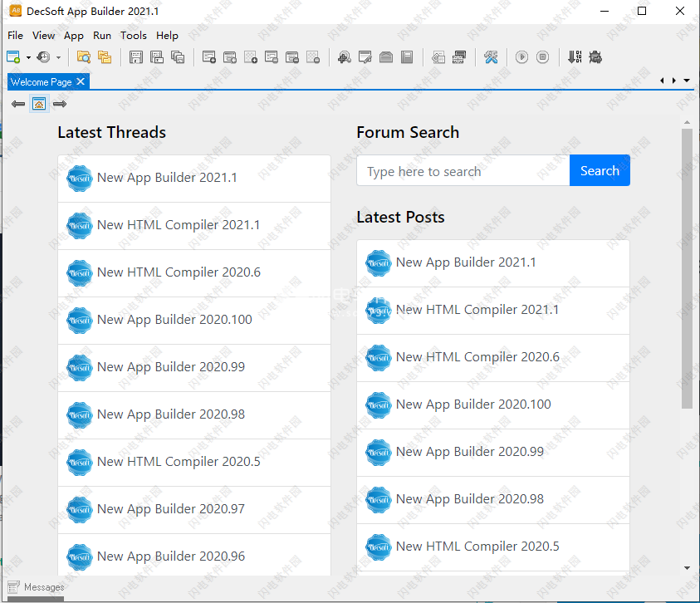
Task: Click the first window-with-plus add icon
Action: point(209,57)
